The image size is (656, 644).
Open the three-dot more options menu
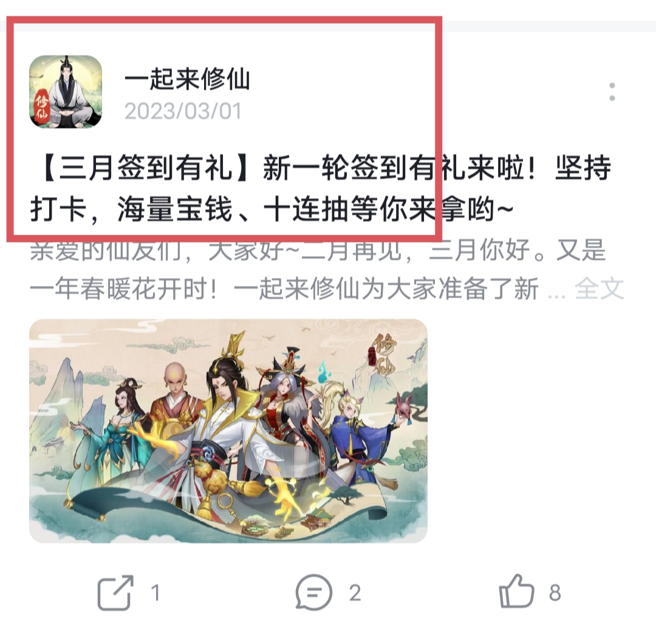pyautogui.click(x=612, y=92)
